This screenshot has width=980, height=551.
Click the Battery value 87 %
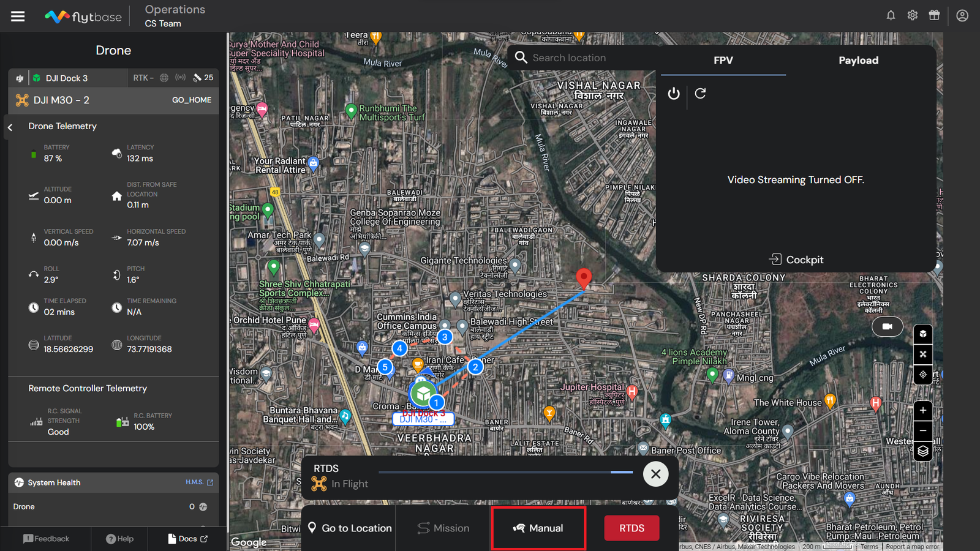tap(53, 159)
